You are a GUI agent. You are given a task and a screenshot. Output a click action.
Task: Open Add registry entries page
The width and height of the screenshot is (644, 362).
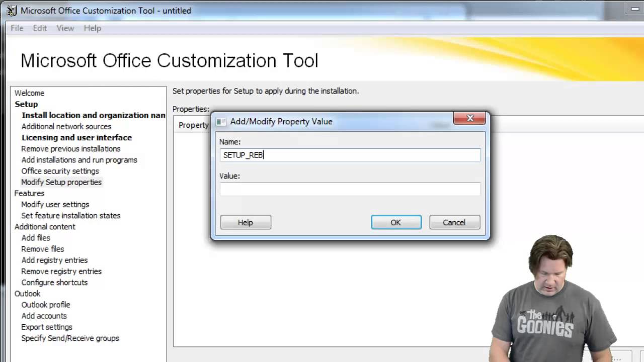(x=54, y=260)
